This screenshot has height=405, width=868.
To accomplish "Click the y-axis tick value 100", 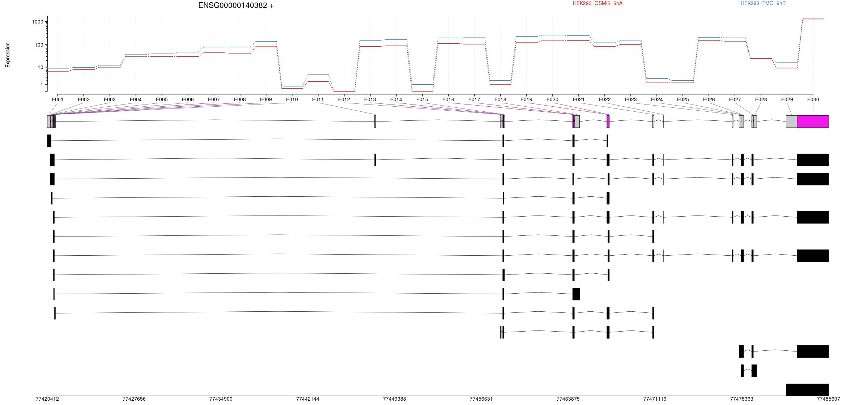I will [39, 45].
